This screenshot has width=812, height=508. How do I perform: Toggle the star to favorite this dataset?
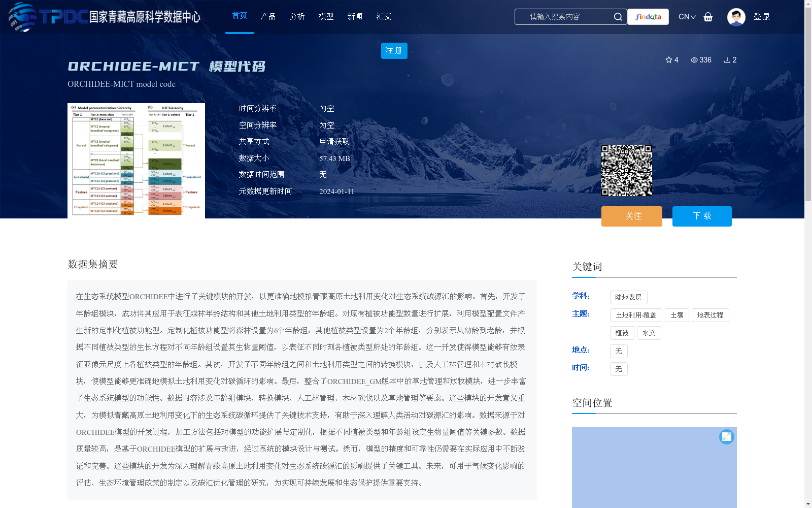(668, 60)
